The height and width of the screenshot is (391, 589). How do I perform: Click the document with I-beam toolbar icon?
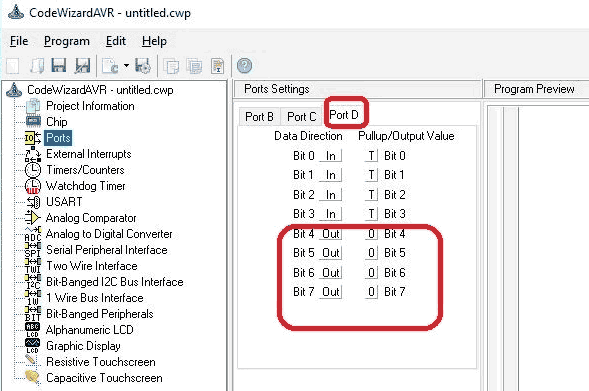coord(217,66)
